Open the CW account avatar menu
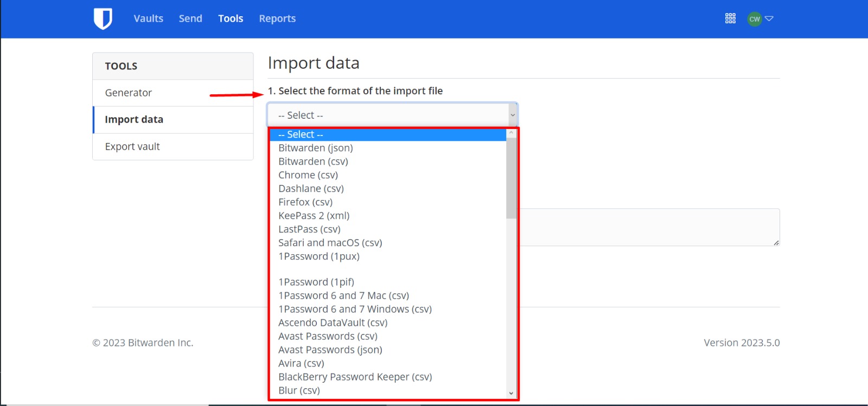 [x=755, y=19]
